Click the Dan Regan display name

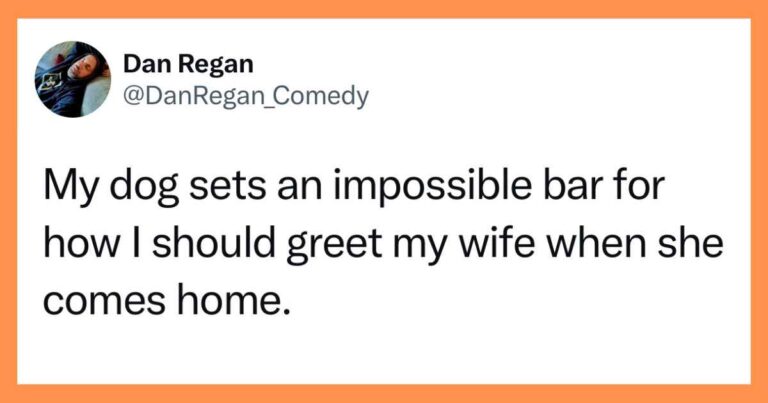pos(189,65)
